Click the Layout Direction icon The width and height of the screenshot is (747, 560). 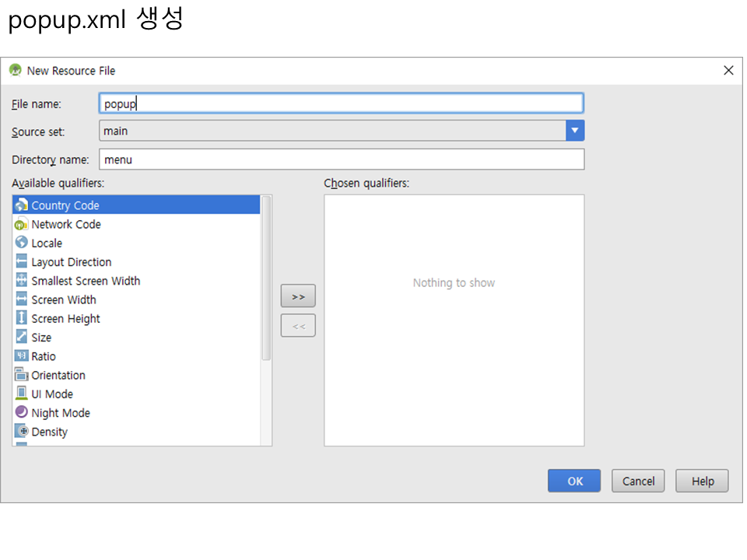pos(21,262)
